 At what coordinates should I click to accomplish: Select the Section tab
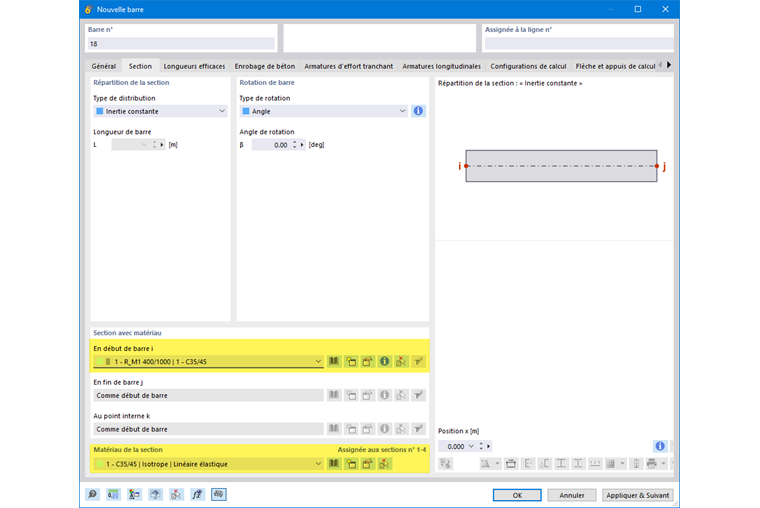[140, 66]
